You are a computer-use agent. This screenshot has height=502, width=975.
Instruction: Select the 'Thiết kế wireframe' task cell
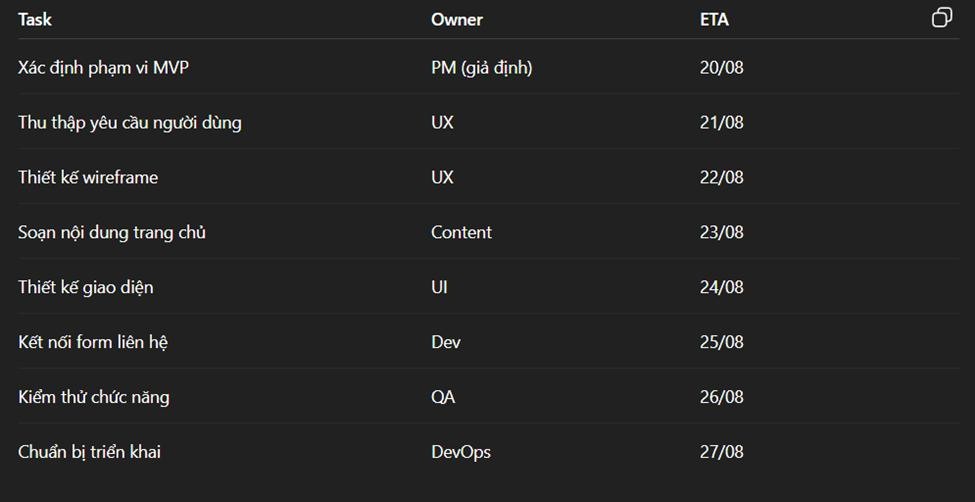click(x=88, y=178)
